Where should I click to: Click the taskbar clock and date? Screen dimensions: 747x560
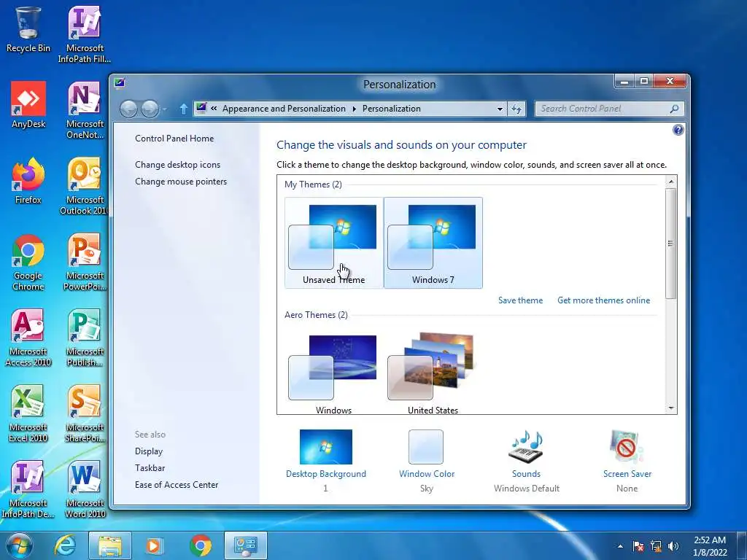coord(710,546)
